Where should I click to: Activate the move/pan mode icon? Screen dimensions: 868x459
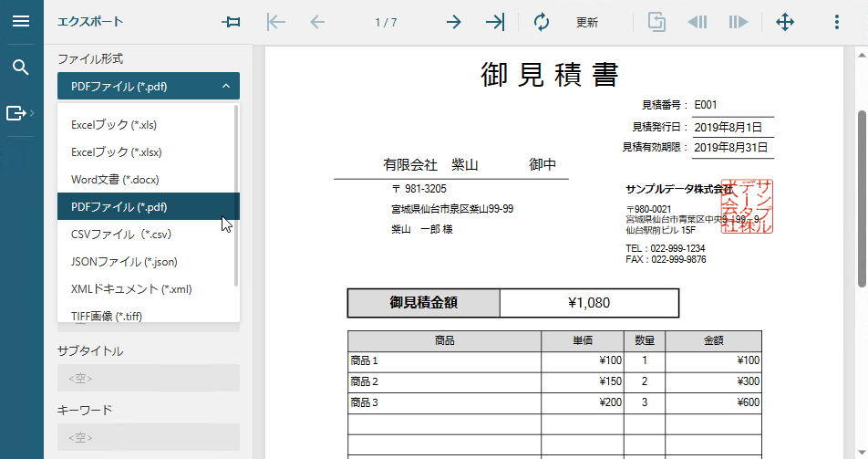pos(785,22)
